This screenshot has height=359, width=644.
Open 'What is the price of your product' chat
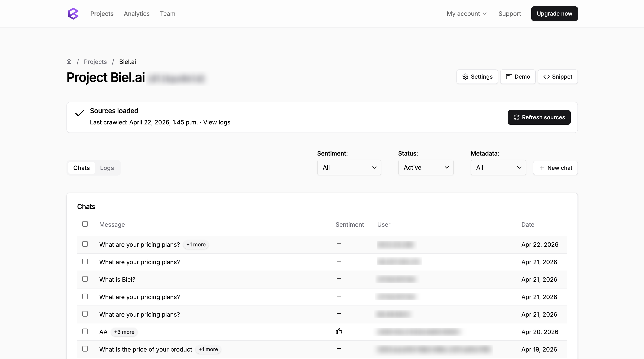click(146, 349)
